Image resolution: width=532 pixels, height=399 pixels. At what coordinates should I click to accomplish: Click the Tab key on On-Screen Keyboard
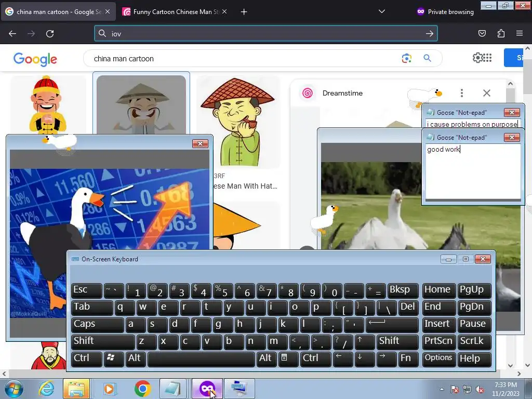click(x=92, y=308)
